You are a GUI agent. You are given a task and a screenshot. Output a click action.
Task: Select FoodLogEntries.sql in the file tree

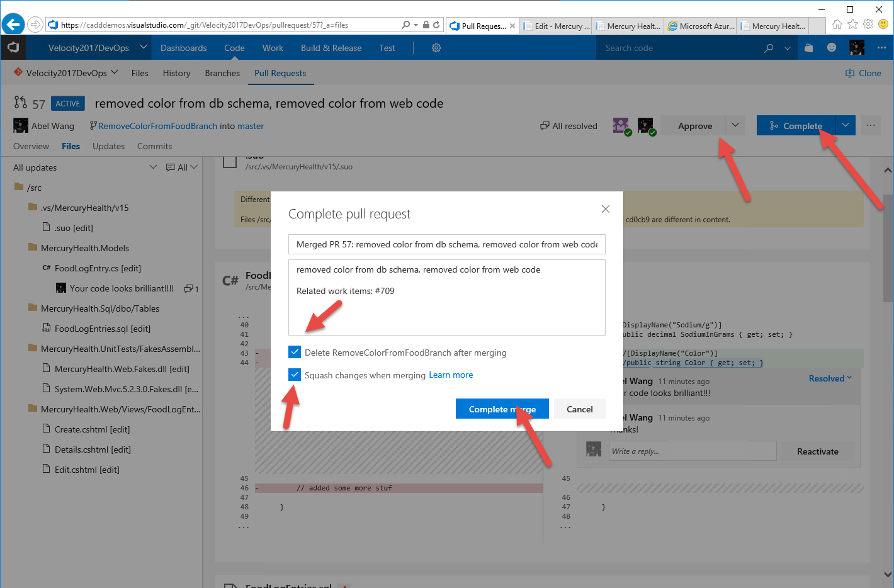tap(103, 329)
